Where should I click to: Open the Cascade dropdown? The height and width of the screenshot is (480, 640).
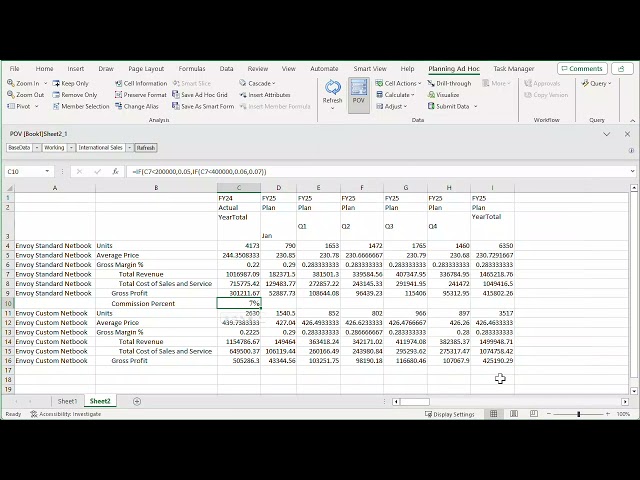pos(258,83)
